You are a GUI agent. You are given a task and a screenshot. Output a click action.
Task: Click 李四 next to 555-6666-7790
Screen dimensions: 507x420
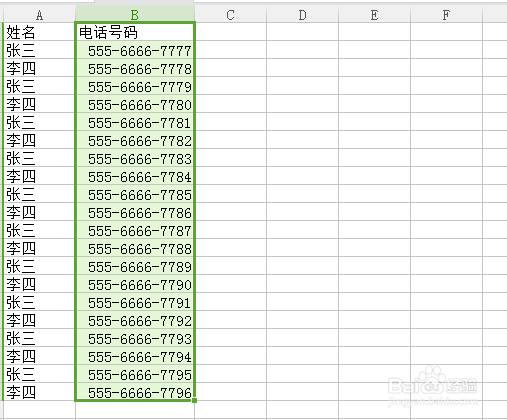39,284
